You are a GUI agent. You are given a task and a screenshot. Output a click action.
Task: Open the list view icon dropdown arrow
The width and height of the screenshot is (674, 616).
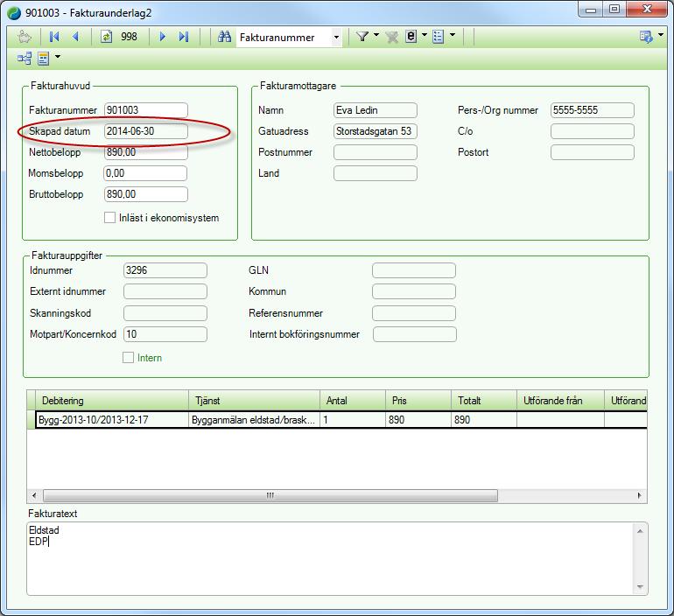[x=453, y=35]
